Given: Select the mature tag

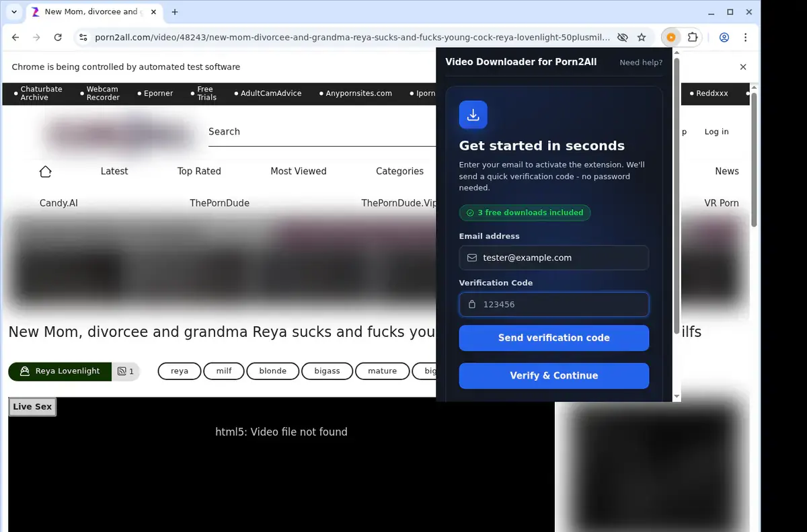Looking at the screenshot, I should 383,371.
